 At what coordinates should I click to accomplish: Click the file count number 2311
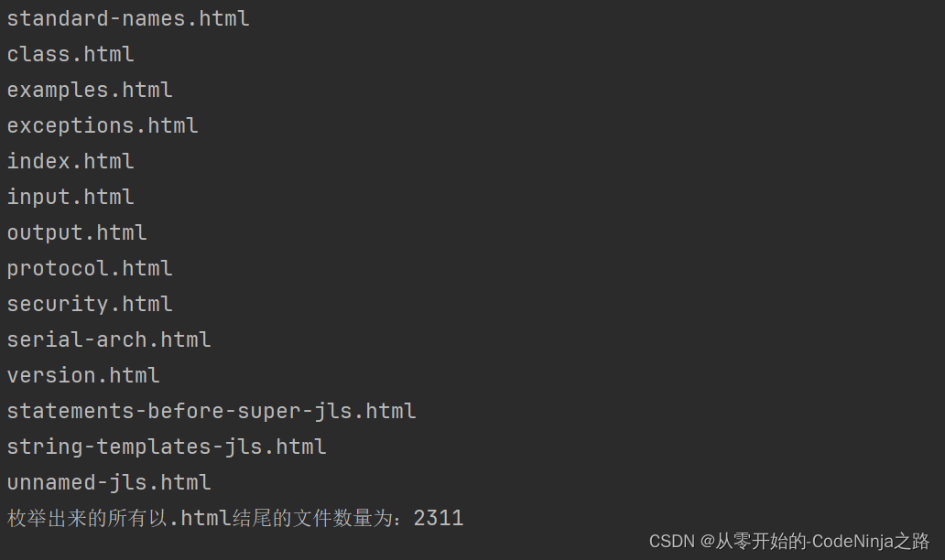[439, 519]
